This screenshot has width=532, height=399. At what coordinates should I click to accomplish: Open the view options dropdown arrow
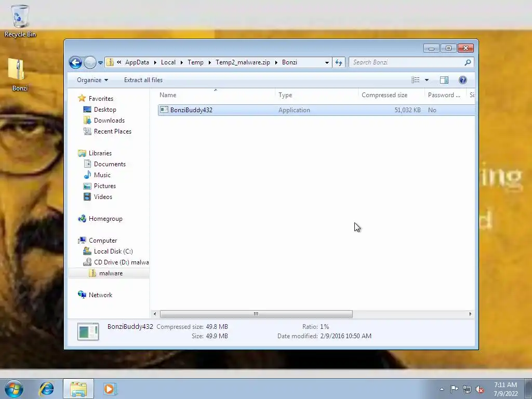click(427, 80)
